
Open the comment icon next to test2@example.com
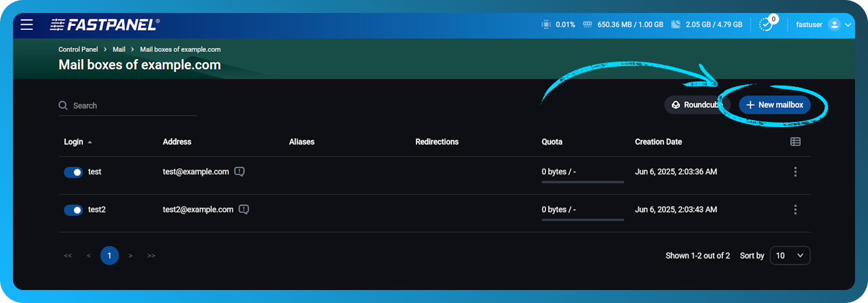(x=244, y=210)
